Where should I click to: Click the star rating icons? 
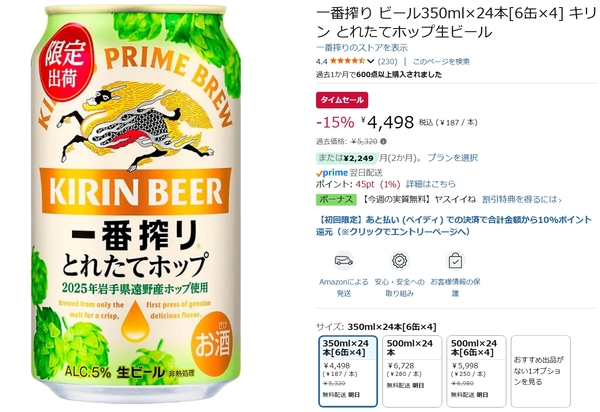347,61
